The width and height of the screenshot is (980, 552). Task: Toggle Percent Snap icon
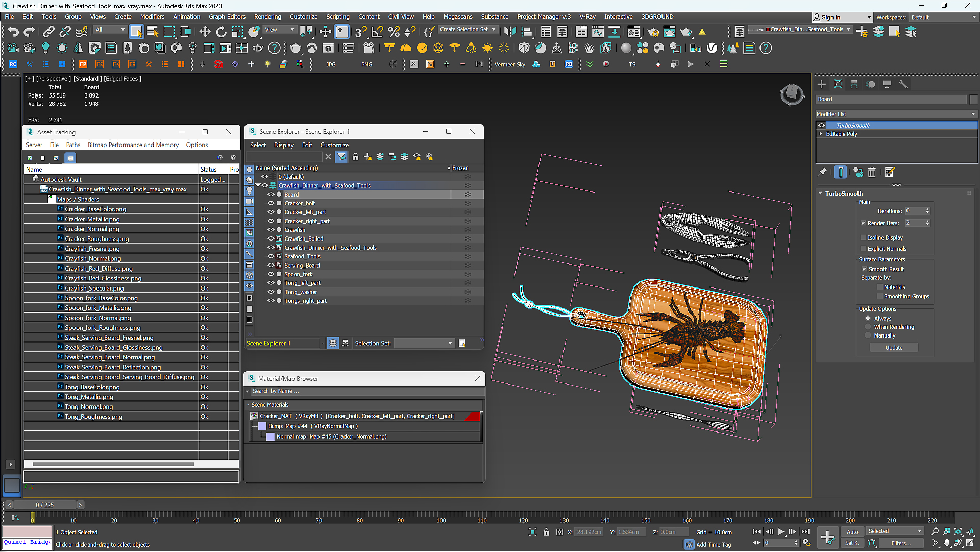(394, 32)
